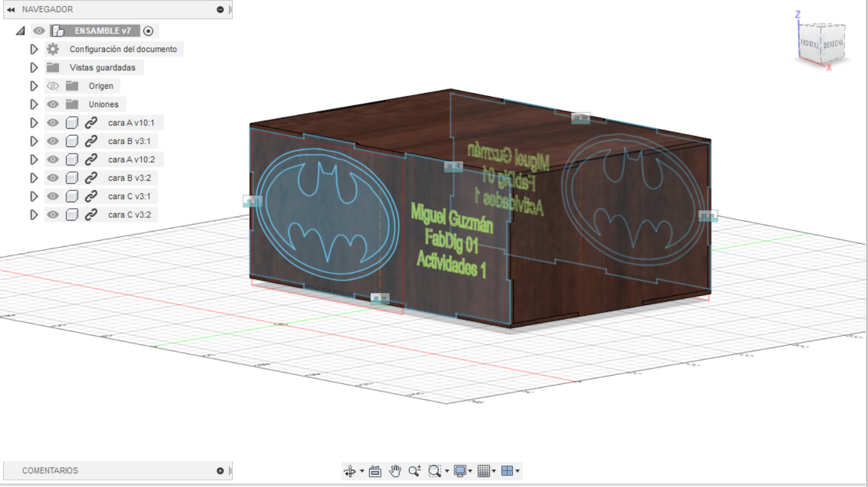Select Vistas guardadas text
The height and width of the screenshot is (487, 868).
[102, 67]
